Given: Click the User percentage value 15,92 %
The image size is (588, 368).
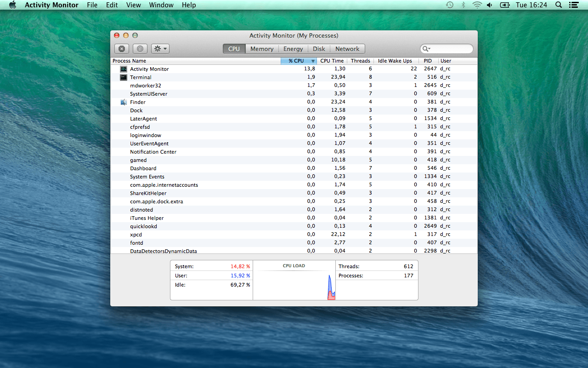Looking at the screenshot, I should (x=240, y=276).
